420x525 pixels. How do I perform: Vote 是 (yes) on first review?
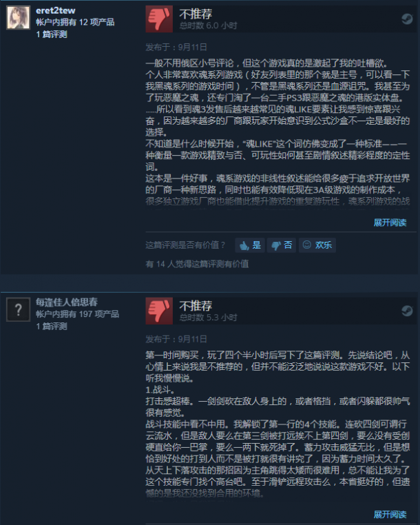250,245
